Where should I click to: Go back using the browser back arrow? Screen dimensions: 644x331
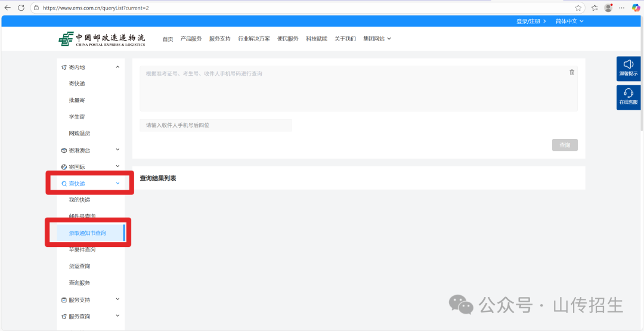pyautogui.click(x=7, y=8)
